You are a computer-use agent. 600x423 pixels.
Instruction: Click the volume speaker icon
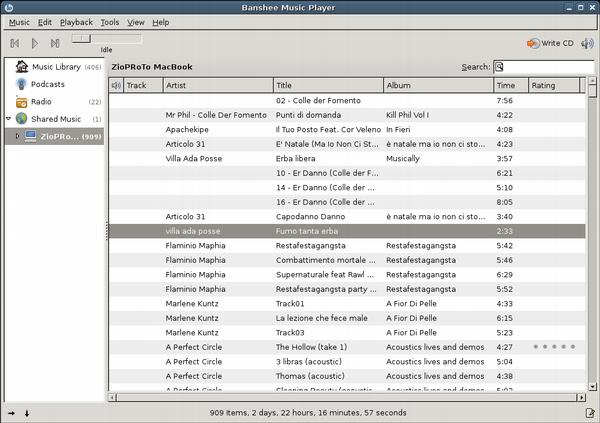(588, 43)
